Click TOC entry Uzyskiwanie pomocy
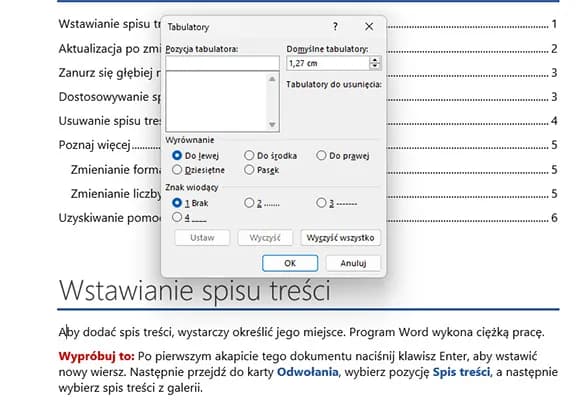The height and width of the screenshot is (400, 585). click(110, 218)
